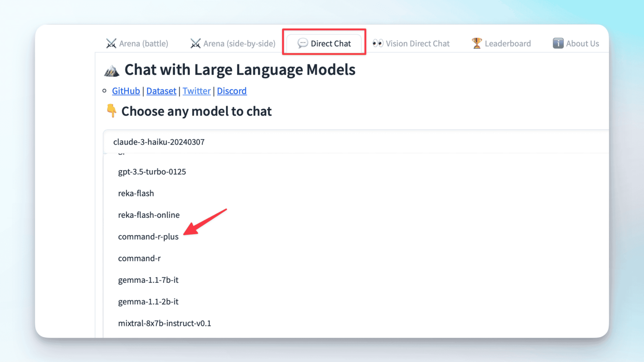Click the pointing hand emoji near Choose any model
Image resolution: width=644 pixels, height=362 pixels.
coord(112,111)
